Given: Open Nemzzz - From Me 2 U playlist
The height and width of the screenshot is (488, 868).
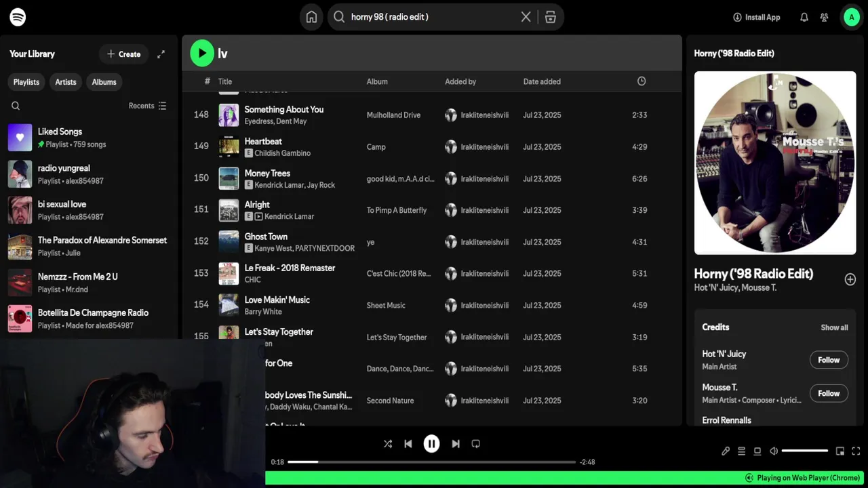Looking at the screenshot, I should coord(89,283).
